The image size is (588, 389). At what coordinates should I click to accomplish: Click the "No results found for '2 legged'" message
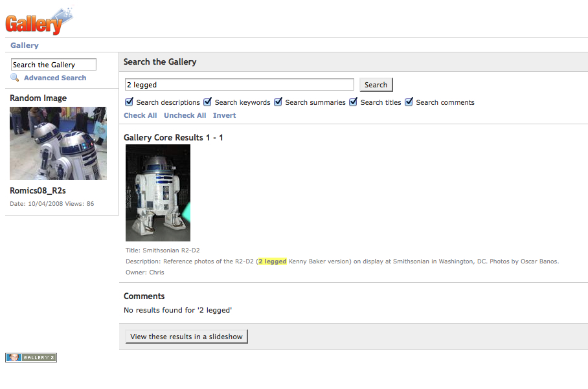click(x=177, y=310)
